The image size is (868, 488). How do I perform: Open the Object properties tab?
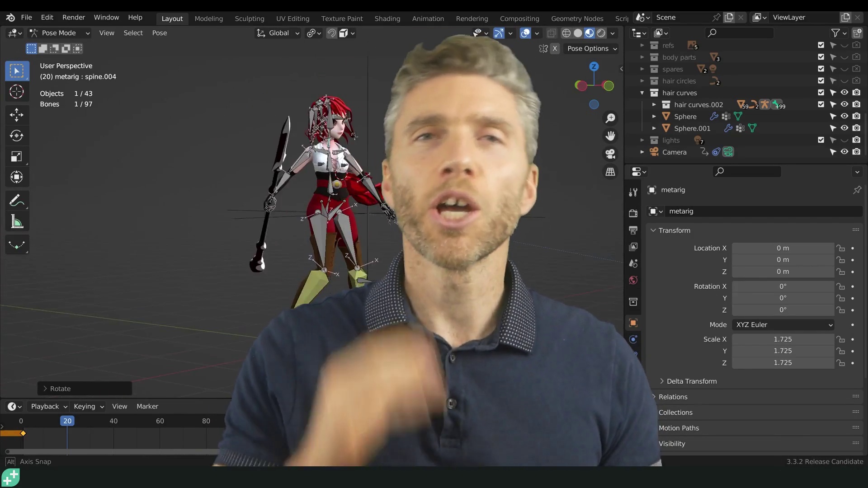tap(633, 323)
